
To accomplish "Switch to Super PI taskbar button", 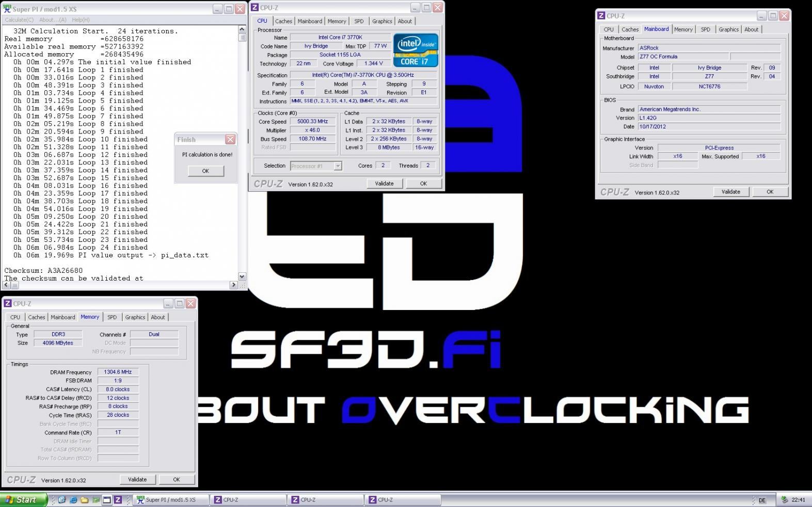I will [x=171, y=500].
